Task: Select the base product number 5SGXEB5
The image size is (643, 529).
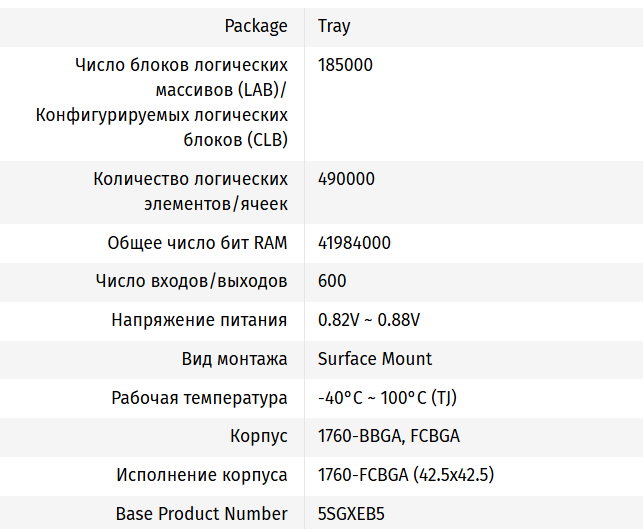Action: click(x=351, y=514)
